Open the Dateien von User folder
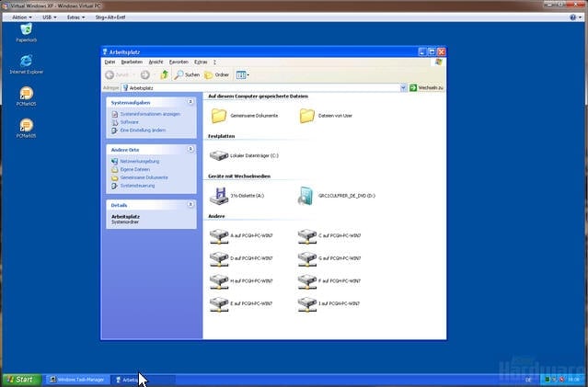The width and height of the screenshot is (588, 387). (x=326, y=116)
